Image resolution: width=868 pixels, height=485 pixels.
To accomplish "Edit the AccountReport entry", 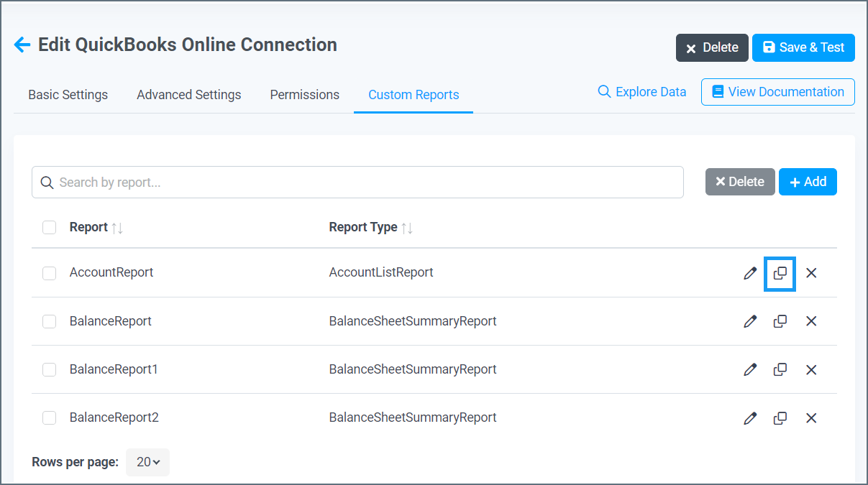I will pyautogui.click(x=750, y=272).
